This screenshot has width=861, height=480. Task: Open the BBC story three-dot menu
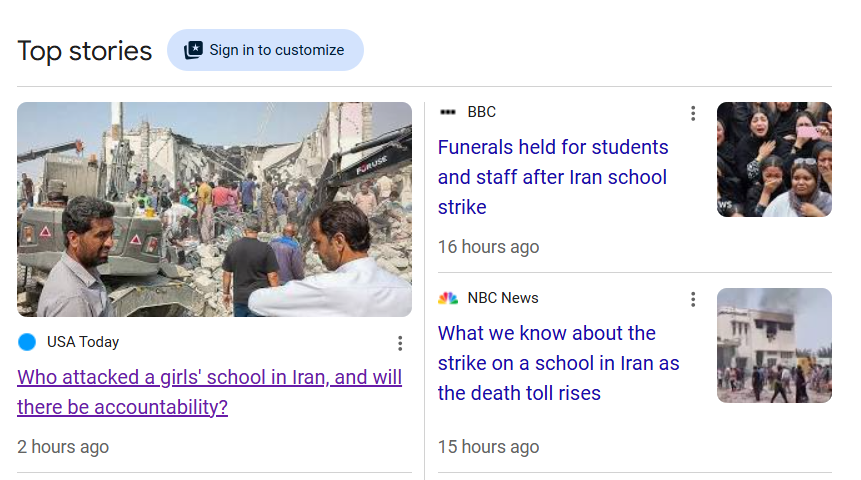[692, 113]
